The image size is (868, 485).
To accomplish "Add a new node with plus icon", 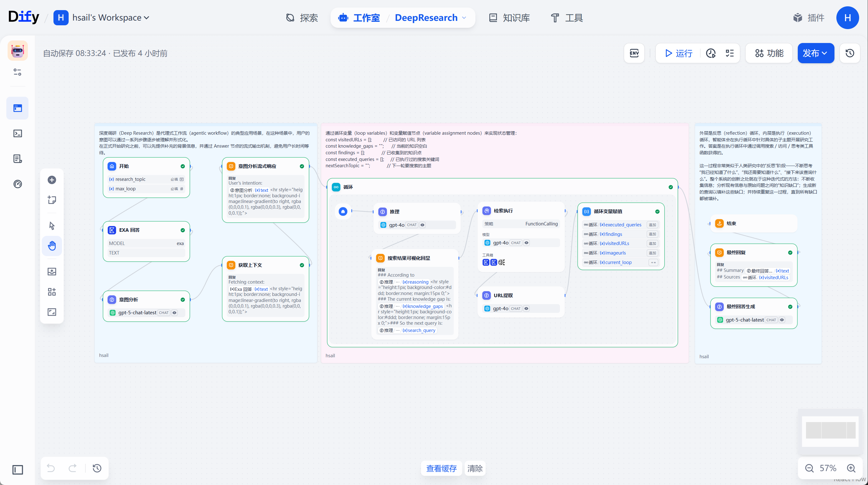I will click(52, 180).
